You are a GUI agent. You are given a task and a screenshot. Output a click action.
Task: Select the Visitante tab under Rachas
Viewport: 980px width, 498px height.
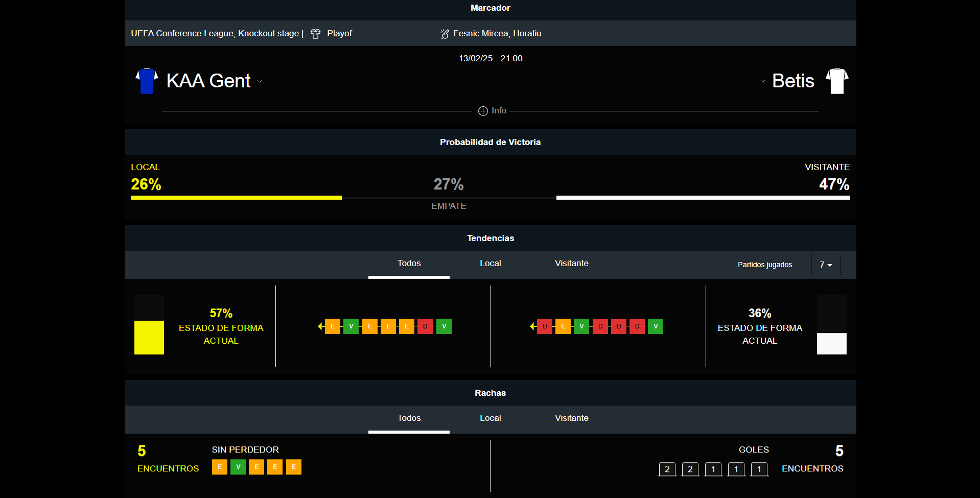(571, 418)
